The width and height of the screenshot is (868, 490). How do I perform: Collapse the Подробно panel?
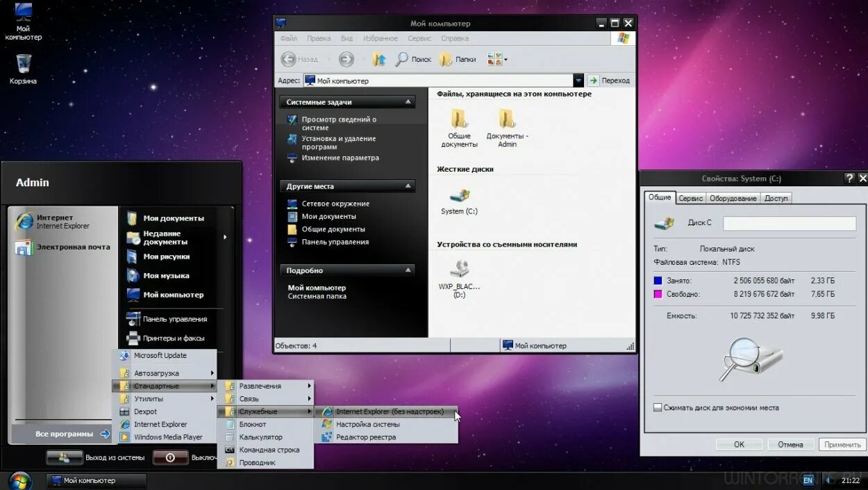coord(408,270)
